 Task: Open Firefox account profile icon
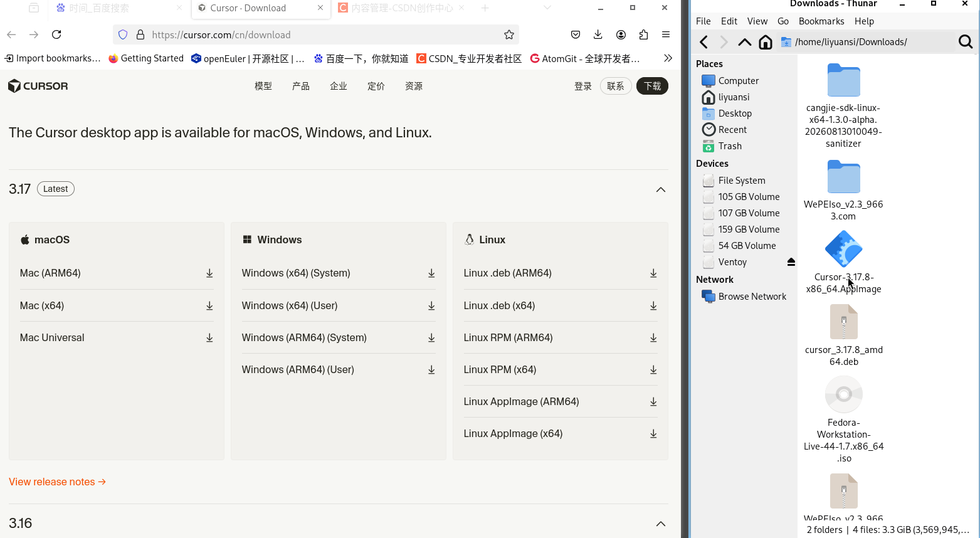tap(621, 34)
